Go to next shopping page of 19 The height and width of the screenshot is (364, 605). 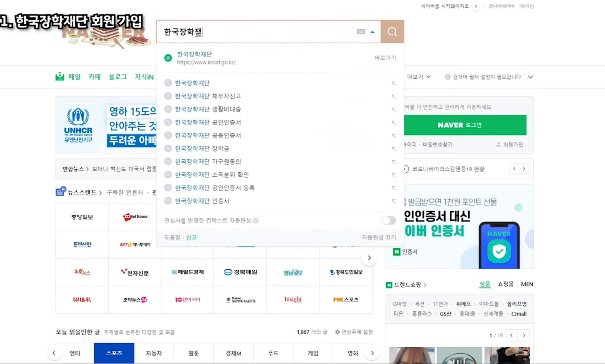524,335
